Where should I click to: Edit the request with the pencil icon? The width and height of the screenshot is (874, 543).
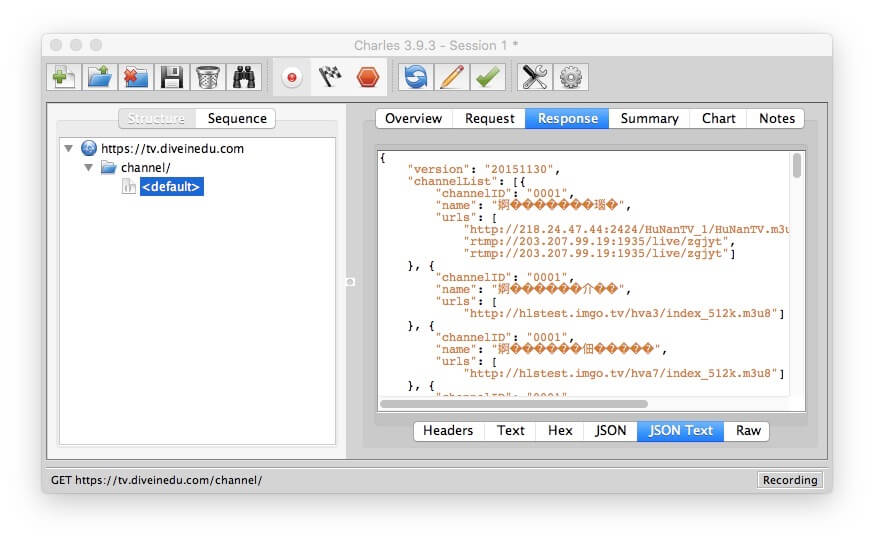coord(451,77)
